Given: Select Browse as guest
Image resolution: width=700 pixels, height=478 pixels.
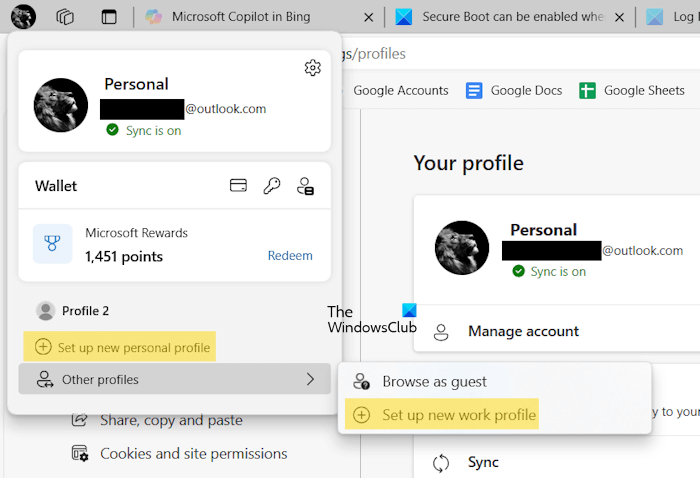Looking at the screenshot, I should [434, 381].
